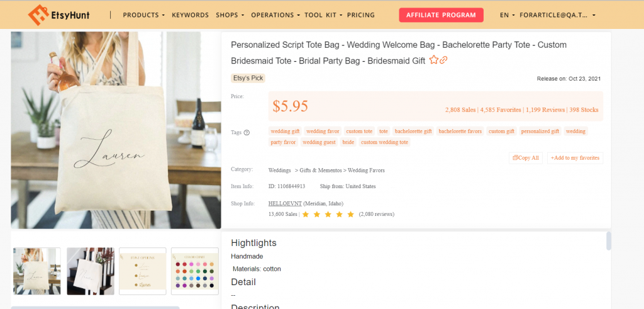Viewport: 644px width, 309px height.
Task: Copy the listing link via chain icon
Action: [x=443, y=60]
